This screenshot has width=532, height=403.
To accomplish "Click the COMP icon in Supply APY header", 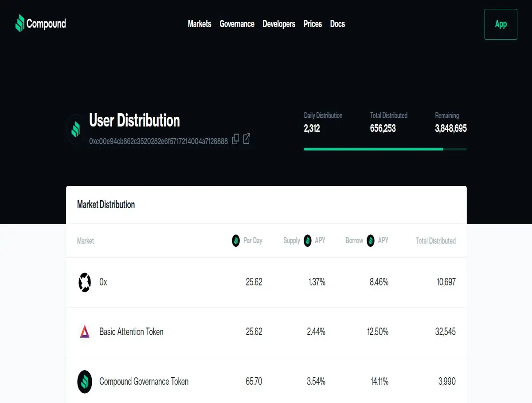I will point(307,241).
